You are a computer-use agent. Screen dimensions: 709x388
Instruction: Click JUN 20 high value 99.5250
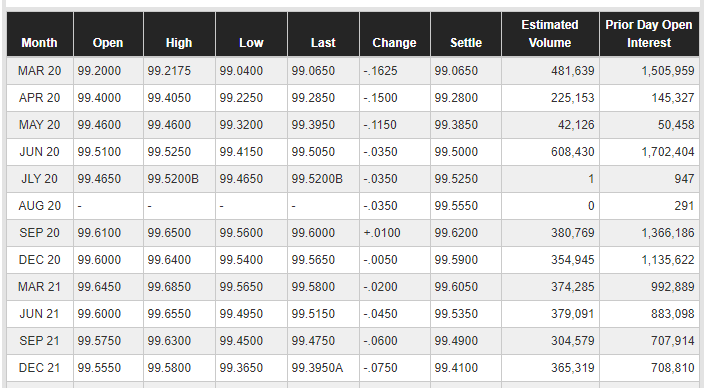tap(169, 152)
